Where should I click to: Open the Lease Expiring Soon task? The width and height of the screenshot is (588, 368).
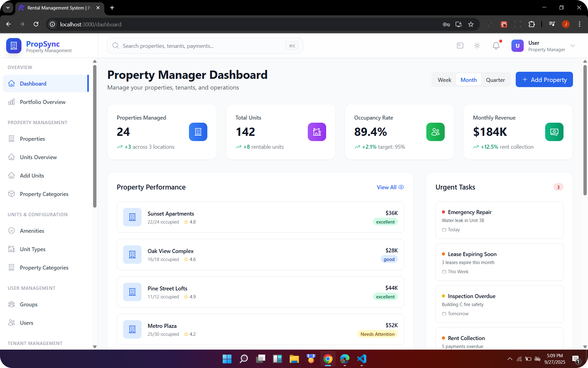tap(499, 262)
